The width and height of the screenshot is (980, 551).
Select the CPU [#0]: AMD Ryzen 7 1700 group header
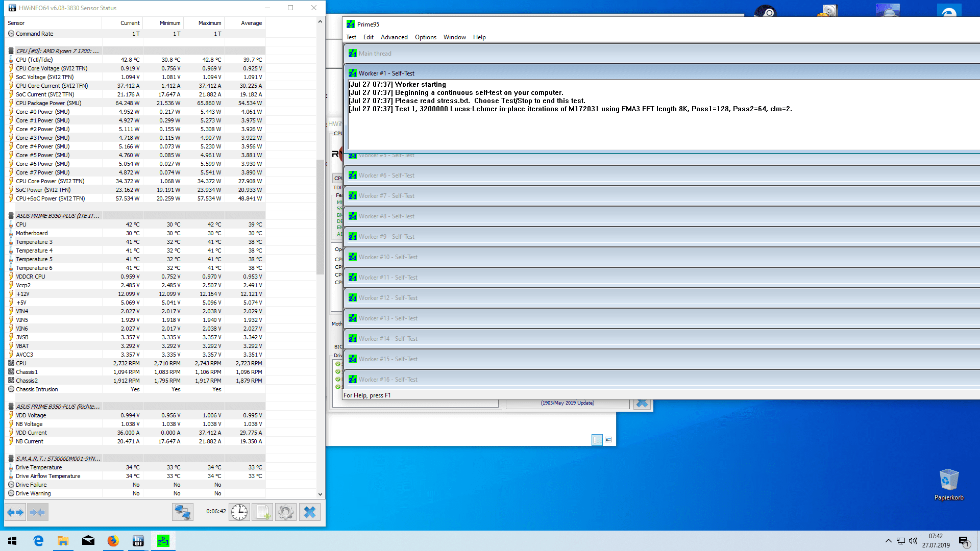(x=135, y=51)
